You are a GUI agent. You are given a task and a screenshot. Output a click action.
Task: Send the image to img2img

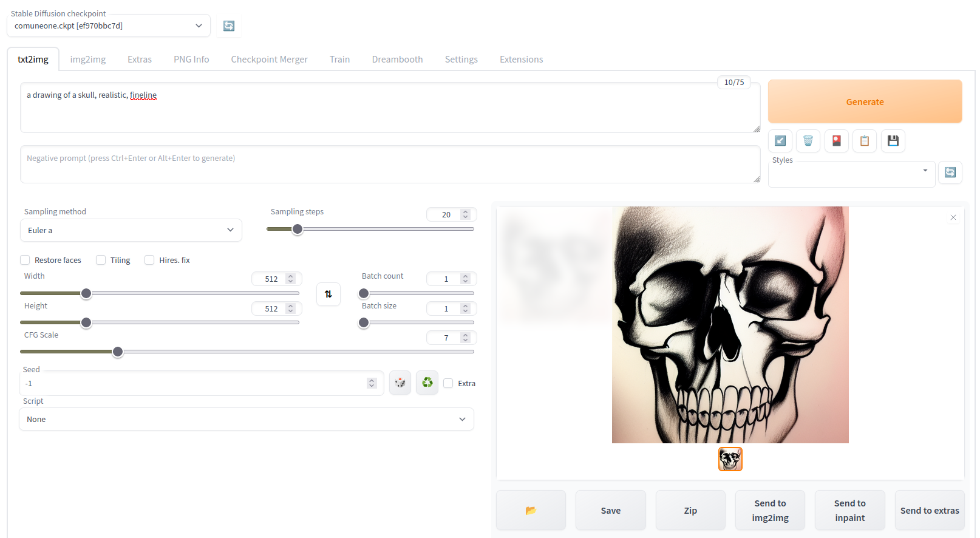pyautogui.click(x=770, y=510)
